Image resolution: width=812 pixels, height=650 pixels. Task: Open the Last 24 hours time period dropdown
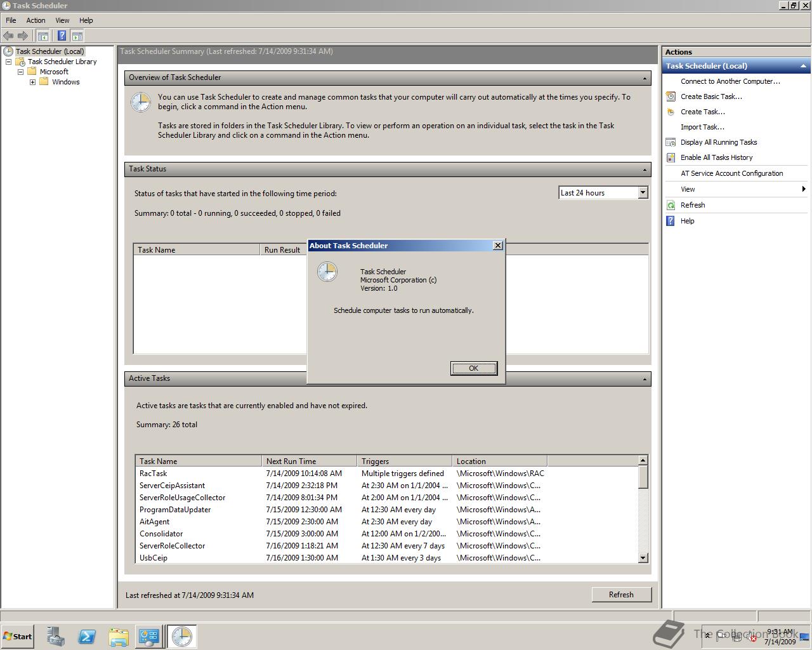click(x=643, y=192)
